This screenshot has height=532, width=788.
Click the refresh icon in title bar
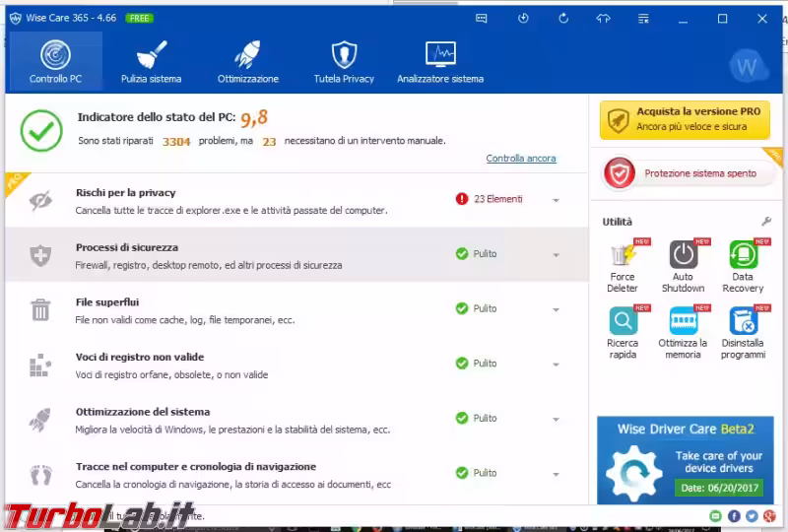pyautogui.click(x=563, y=18)
